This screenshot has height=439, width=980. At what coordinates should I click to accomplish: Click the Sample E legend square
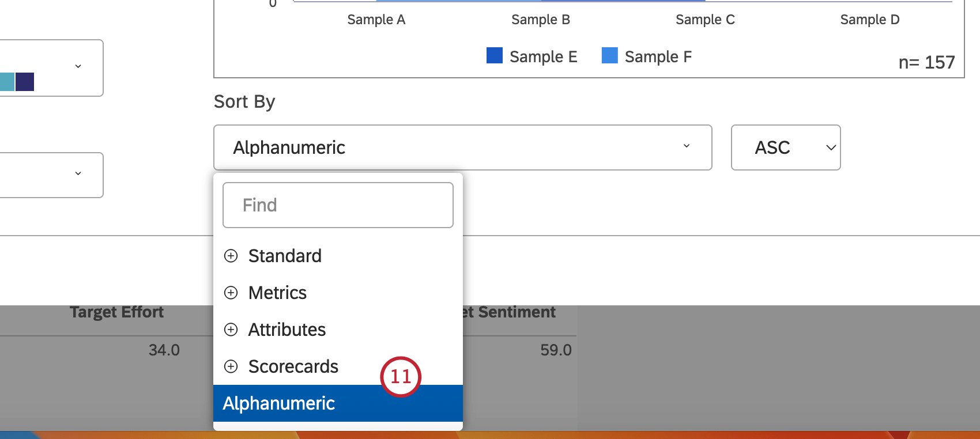point(495,55)
